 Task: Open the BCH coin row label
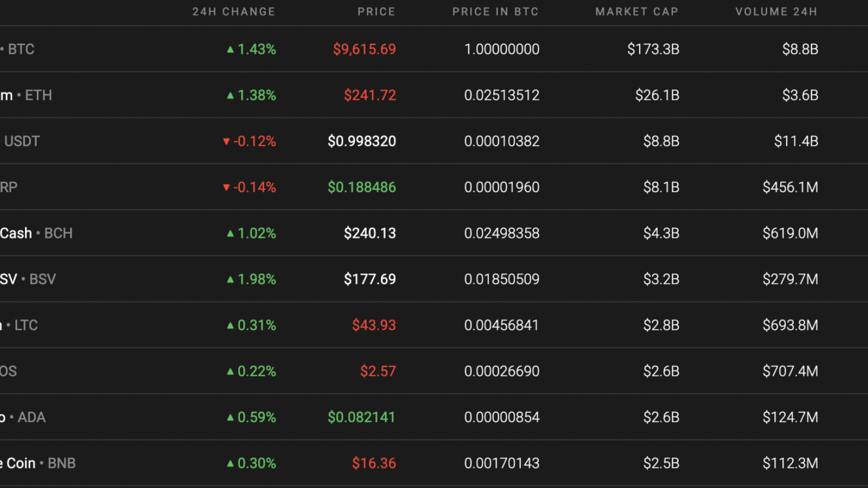pos(58,233)
